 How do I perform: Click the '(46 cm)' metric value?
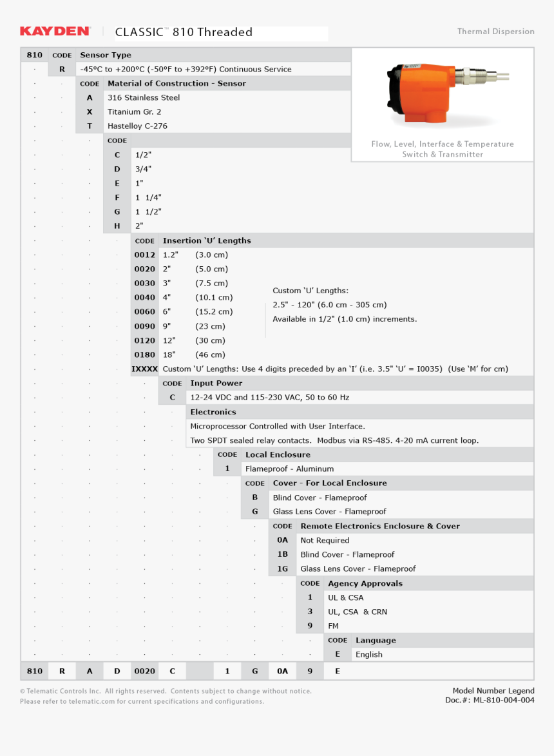tap(210, 355)
